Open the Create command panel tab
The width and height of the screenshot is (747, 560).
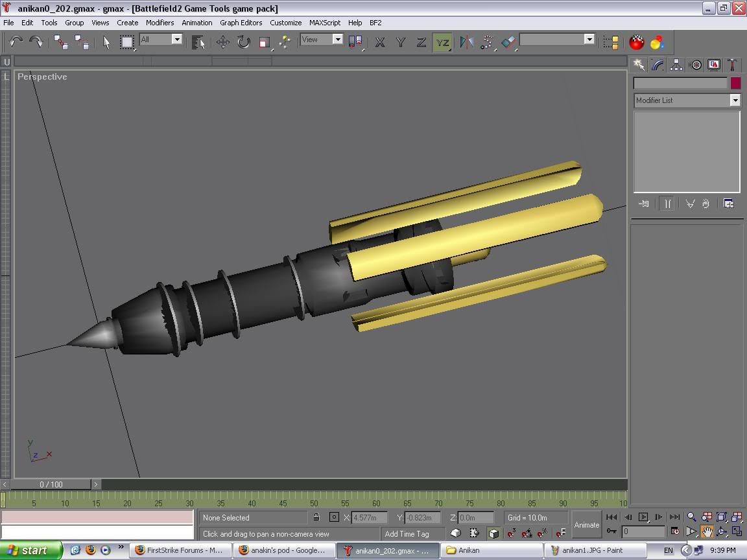pyautogui.click(x=639, y=65)
